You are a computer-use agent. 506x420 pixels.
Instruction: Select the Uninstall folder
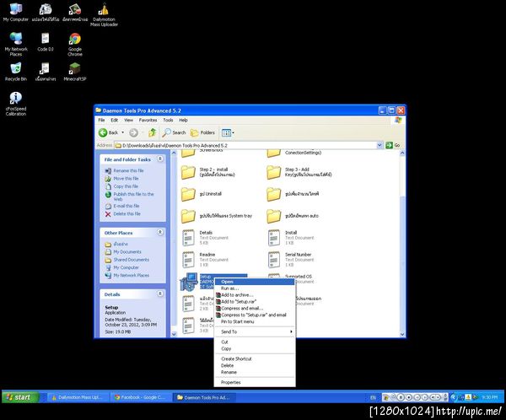[202, 194]
